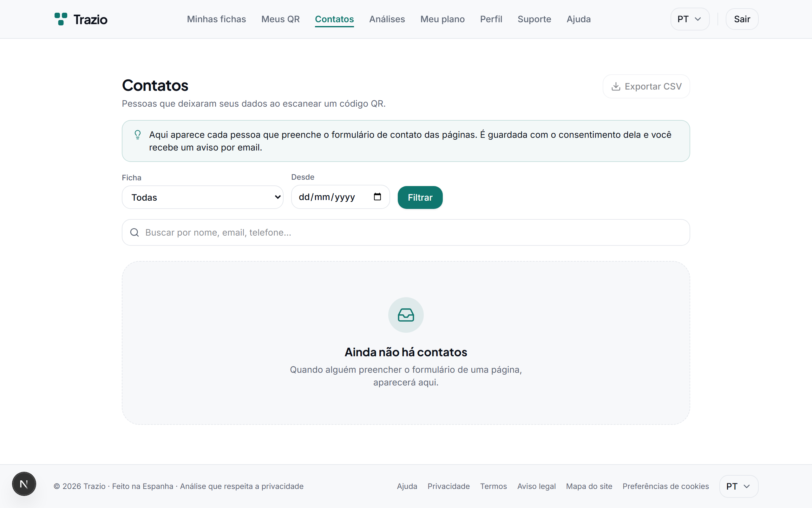Open the Análises section
Screen dimensions: 812x508
(387, 19)
